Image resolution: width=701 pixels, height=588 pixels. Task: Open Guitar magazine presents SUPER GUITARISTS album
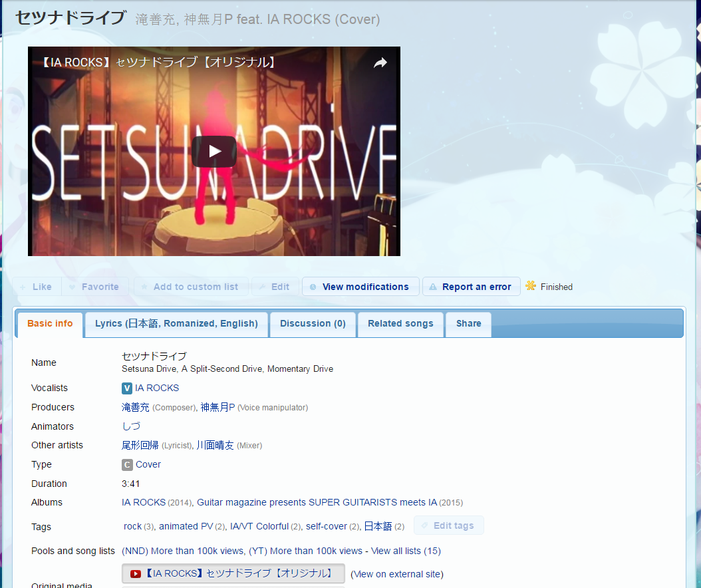(x=317, y=503)
